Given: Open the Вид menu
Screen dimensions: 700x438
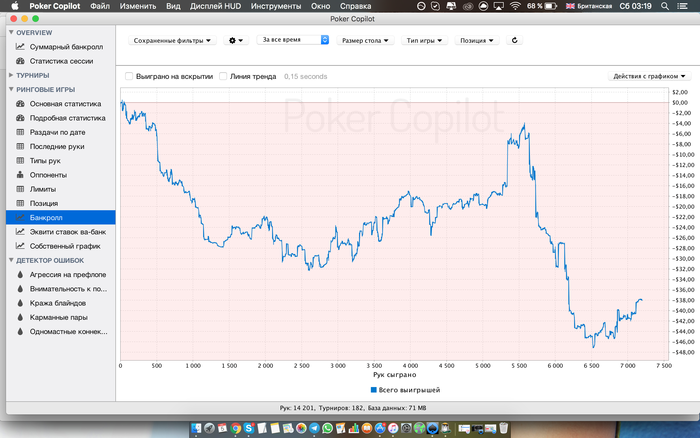Looking at the screenshot, I should point(173,6).
